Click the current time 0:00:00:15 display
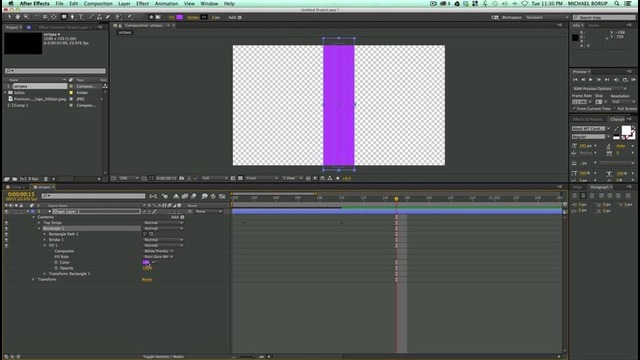 [21, 194]
